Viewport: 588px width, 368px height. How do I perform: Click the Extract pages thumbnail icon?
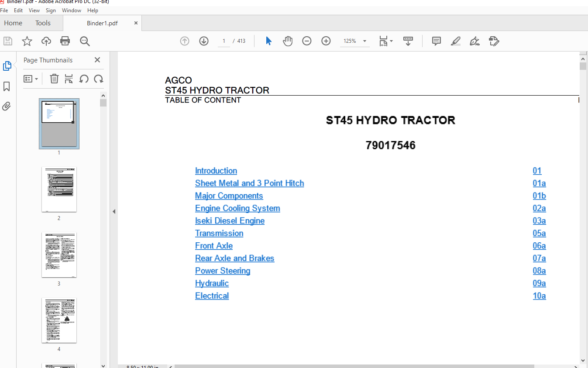[x=69, y=79]
